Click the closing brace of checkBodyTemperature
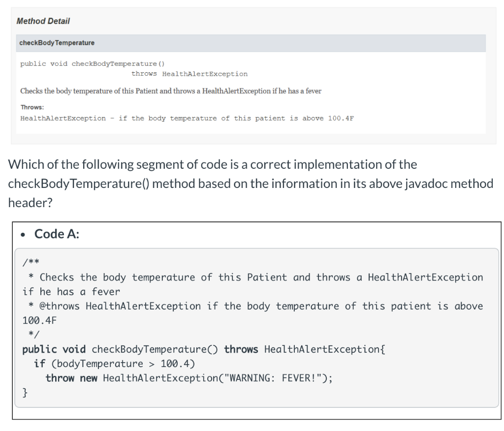The width and height of the screenshot is (504, 431). pyautogui.click(x=24, y=392)
